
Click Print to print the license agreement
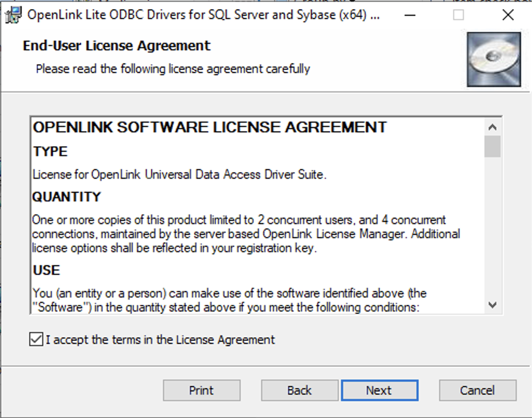coord(201,390)
